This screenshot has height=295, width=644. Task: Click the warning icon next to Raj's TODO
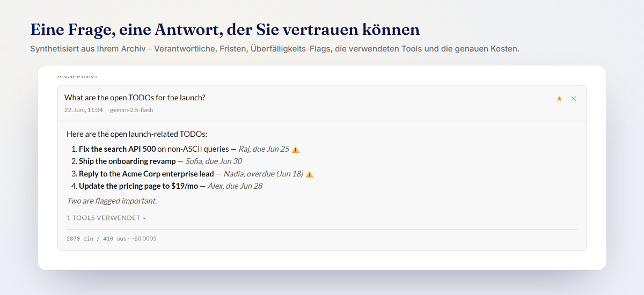[x=296, y=150]
